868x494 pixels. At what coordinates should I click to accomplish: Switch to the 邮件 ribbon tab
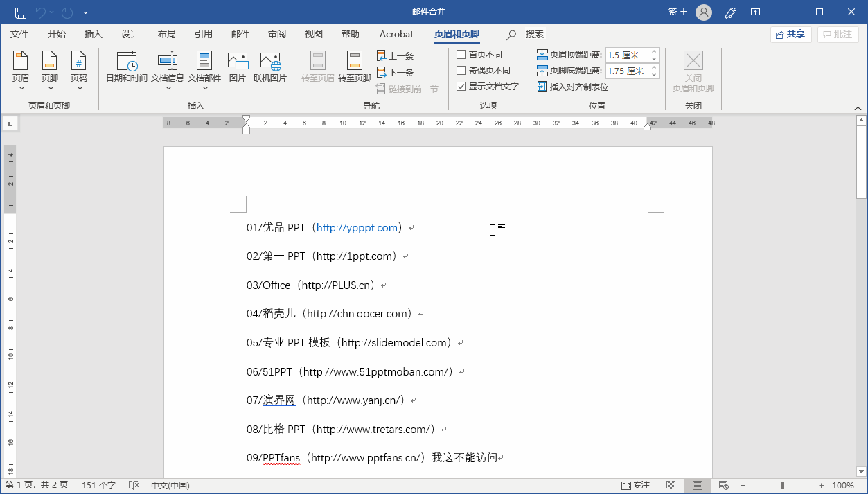240,34
